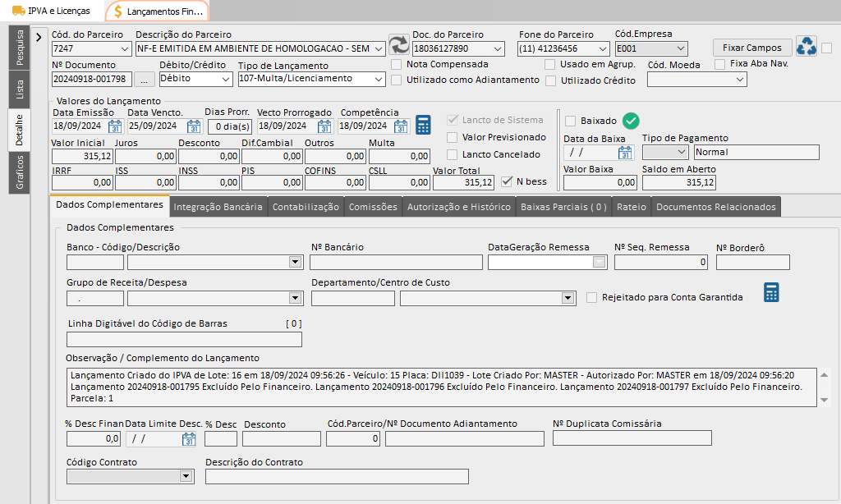Uncheck the N bess checkbox
The width and height of the screenshot is (841, 504).
[x=506, y=181]
